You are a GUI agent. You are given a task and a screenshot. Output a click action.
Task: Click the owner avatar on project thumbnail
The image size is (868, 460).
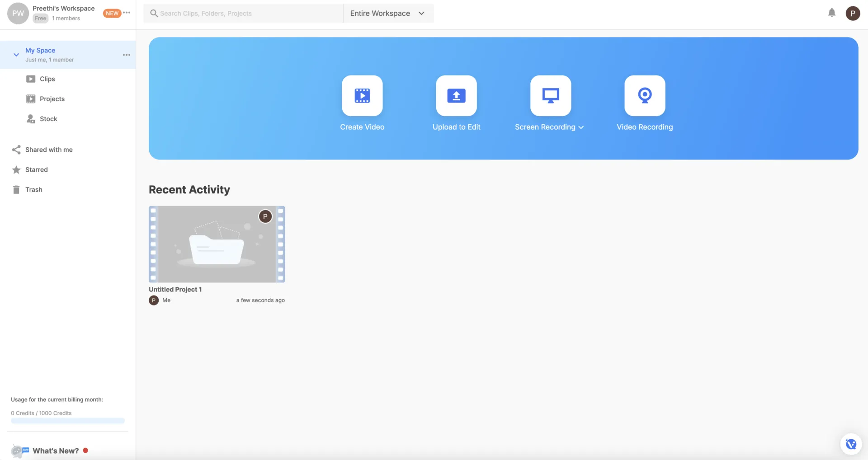tap(265, 216)
